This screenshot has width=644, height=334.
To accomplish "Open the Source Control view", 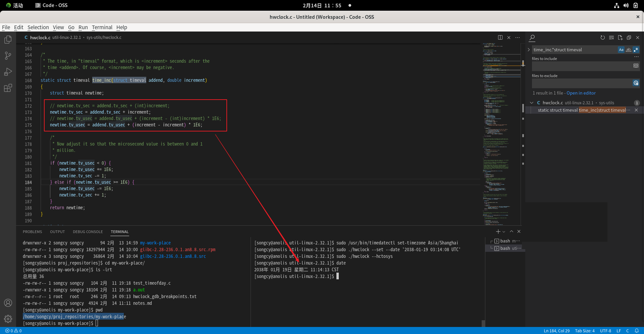I will (8, 56).
